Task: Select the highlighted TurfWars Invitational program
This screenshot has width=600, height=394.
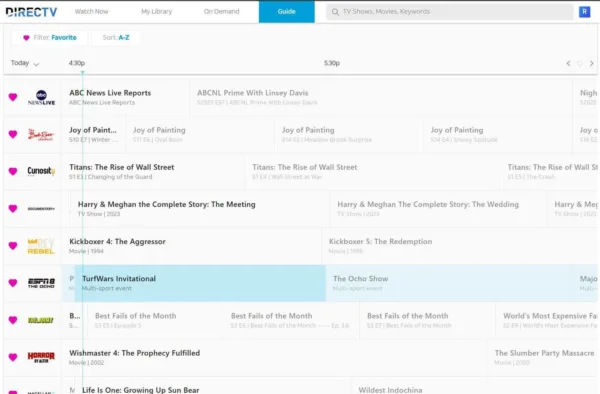Action: 200,283
